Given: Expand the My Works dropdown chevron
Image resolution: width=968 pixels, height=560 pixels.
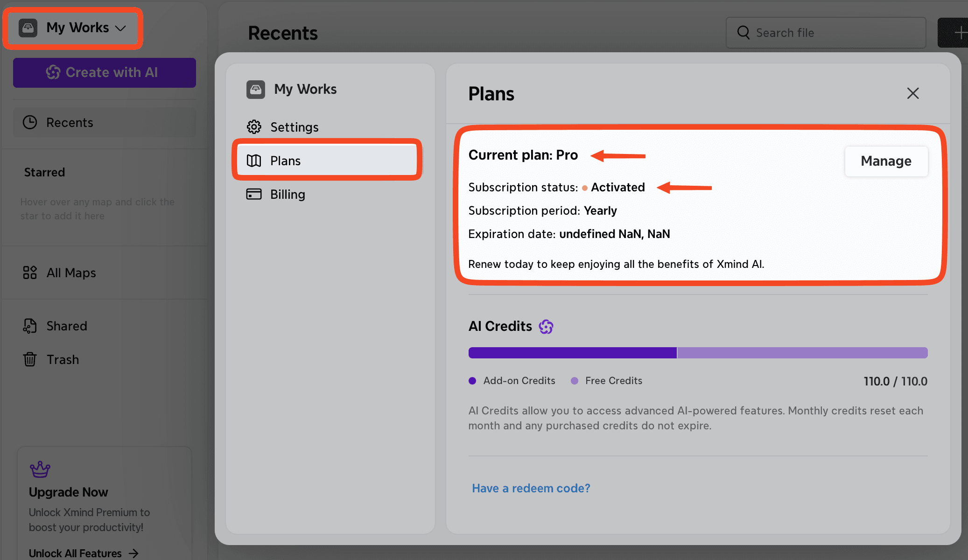Looking at the screenshot, I should point(120,28).
